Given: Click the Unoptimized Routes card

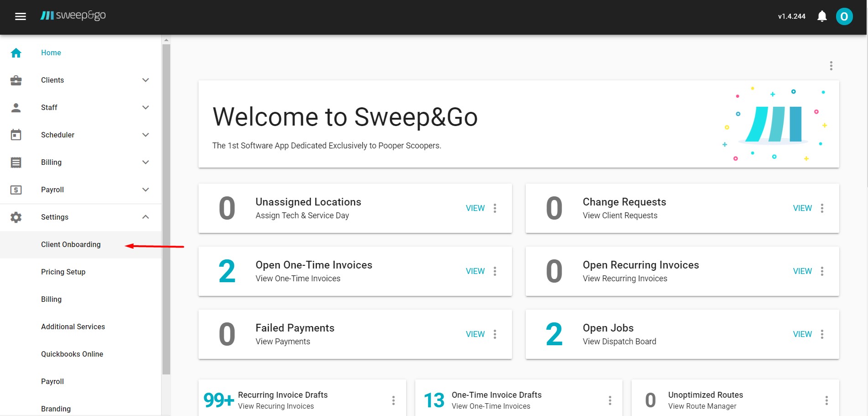Looking at the screenshot, I should [735, 398].
